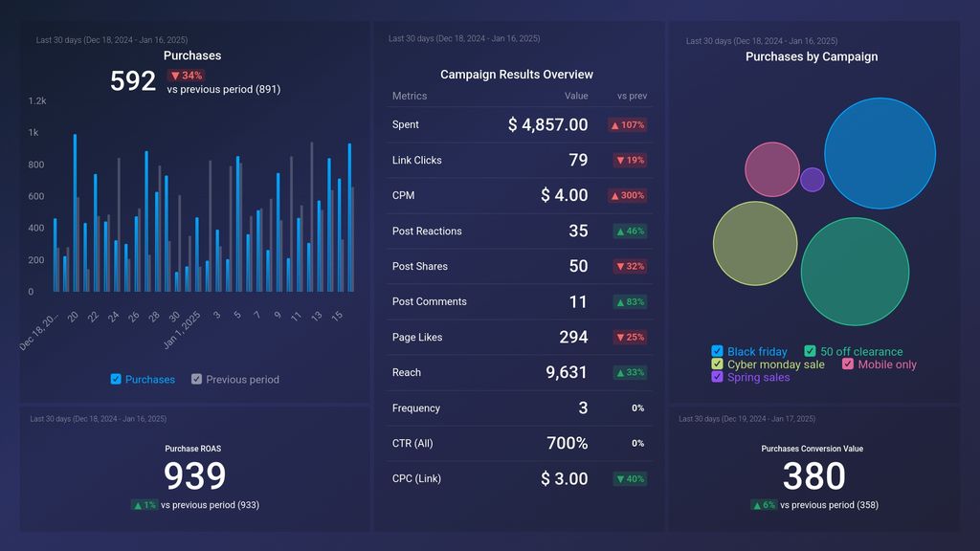This screenshot has height=551, width=980.
Task: Click the Jan 1, 2025 axis label
Action: (182, 330)
